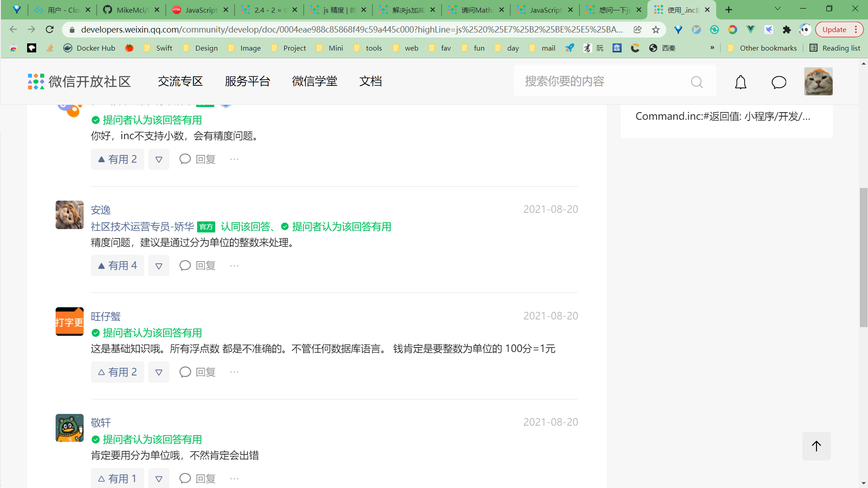Click the vertical page scrollbar thumb

863,258
